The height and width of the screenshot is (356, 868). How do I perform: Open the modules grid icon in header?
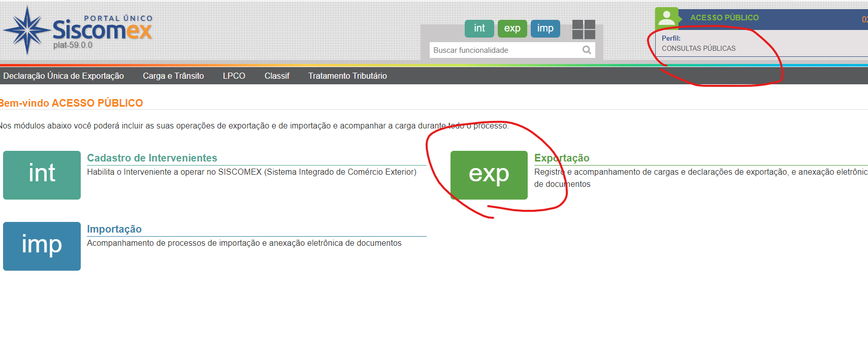click(x=584, y=29)
